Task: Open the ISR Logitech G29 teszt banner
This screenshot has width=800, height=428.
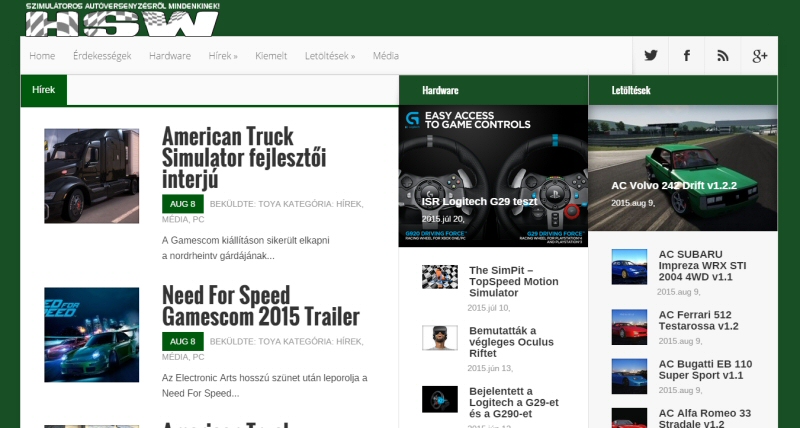Action: click(x=493, y=176)
